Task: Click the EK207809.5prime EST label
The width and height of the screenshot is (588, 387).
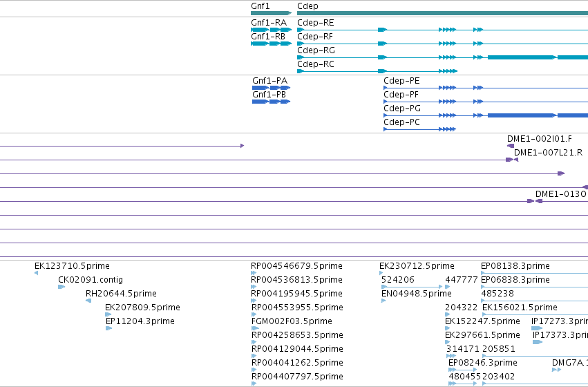Action: click(142, 308)
